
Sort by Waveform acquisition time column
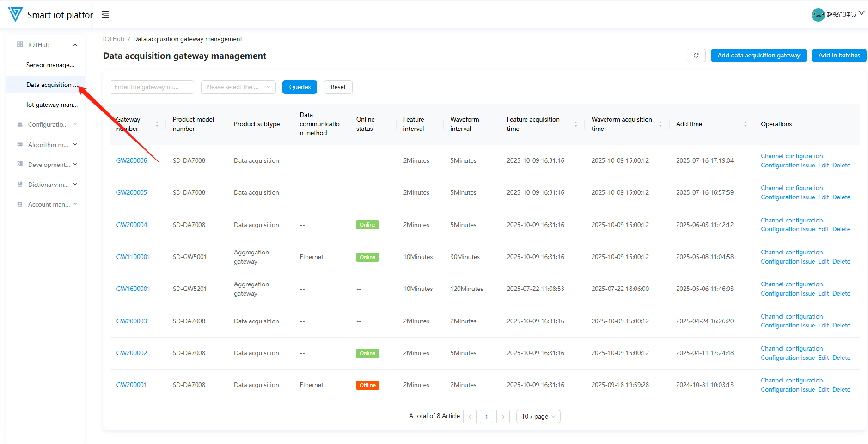tap(660, 124)
